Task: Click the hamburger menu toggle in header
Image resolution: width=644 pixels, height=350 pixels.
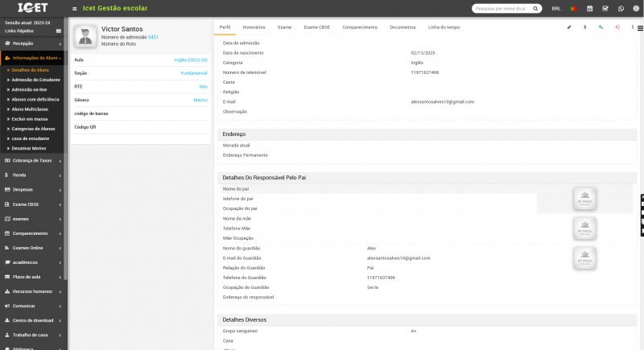Action: (x=75, y=8)
